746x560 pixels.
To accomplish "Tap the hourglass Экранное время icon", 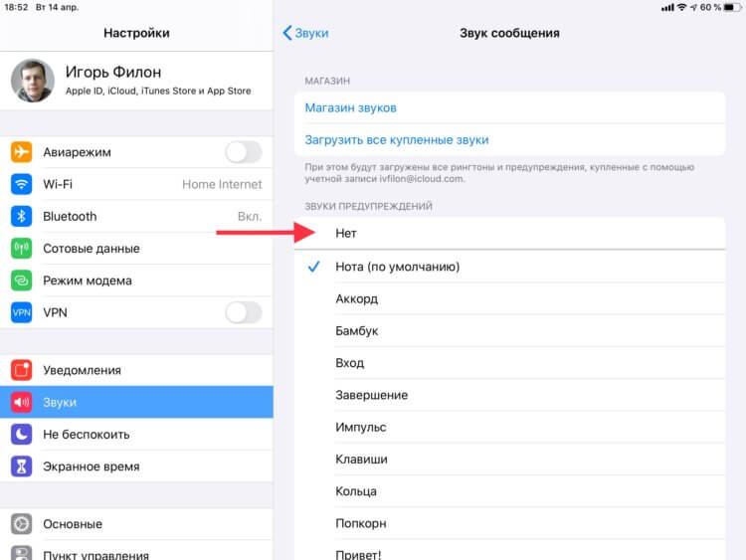I will [x=22, y=467].
